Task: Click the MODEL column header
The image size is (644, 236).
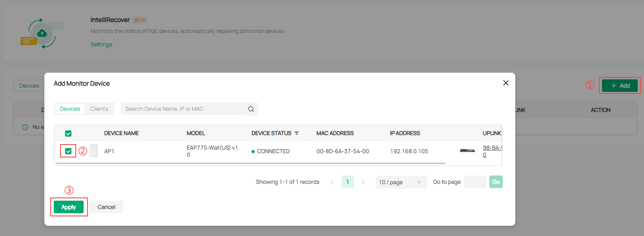Action: tap(196, 133)
